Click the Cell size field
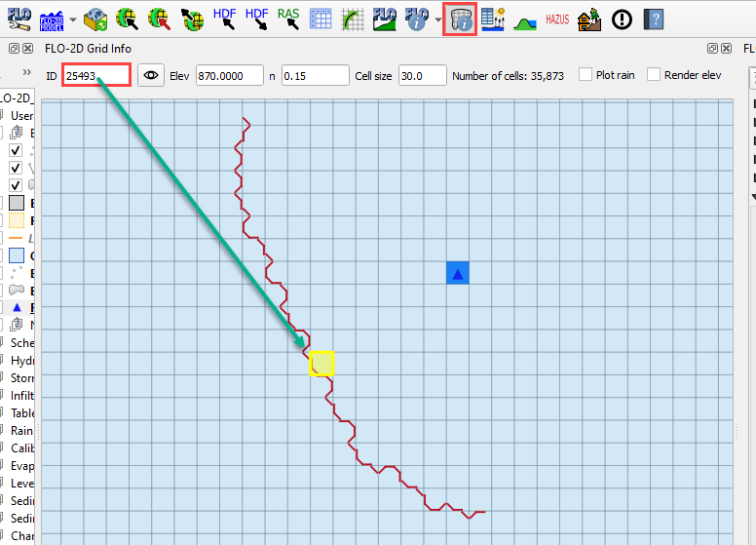 pyautogui.click(x=422, y=75)
